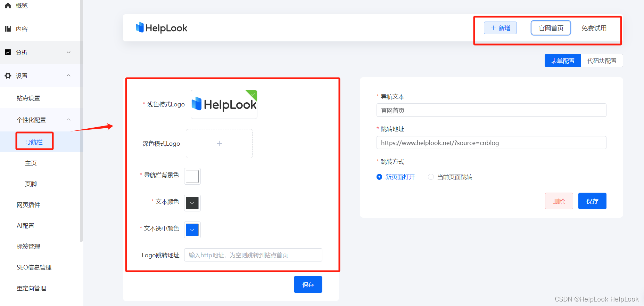
Task: Click the HelpLook logo in the preview header
Action: 162,28
